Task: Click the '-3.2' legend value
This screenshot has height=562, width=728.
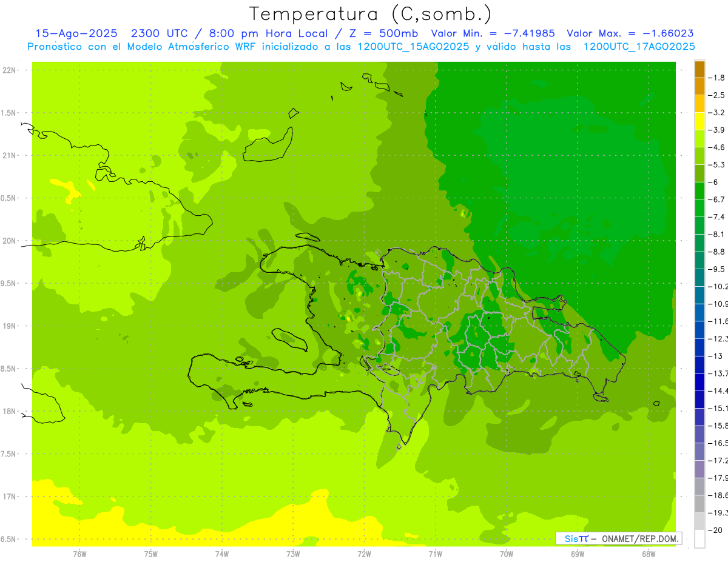Action: point(717,113)
